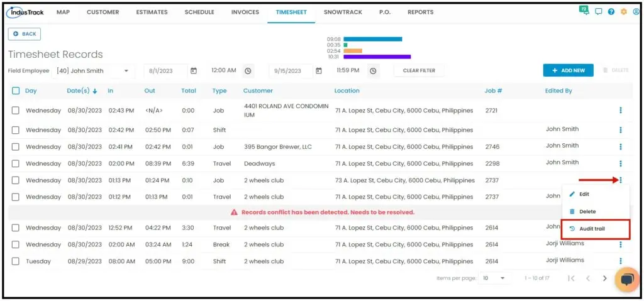
Task: Select Audit trail in the context menu
Action: (596, 229)
